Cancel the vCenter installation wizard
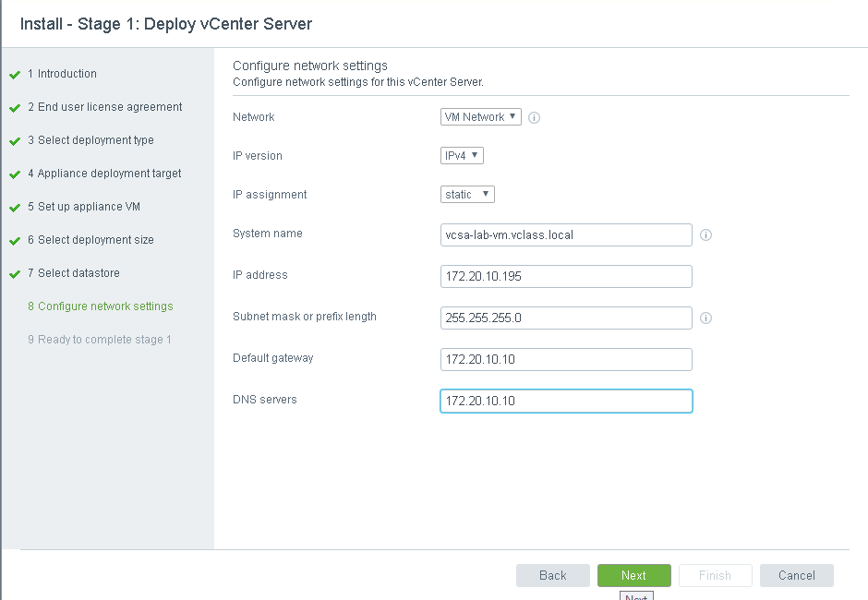868x600 pixels. coord(796,575)
